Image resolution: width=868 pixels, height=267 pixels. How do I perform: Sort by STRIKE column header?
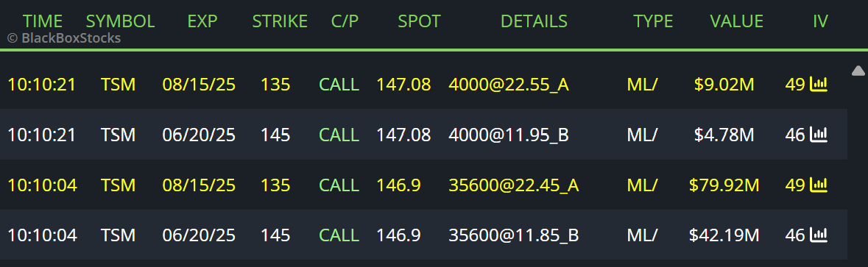coord(280,21)
